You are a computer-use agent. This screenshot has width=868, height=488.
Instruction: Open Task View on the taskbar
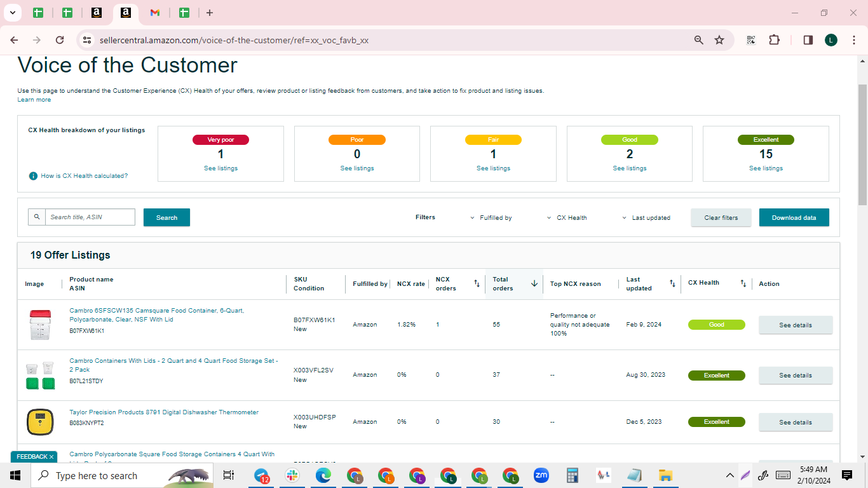[x=229, y=475]
